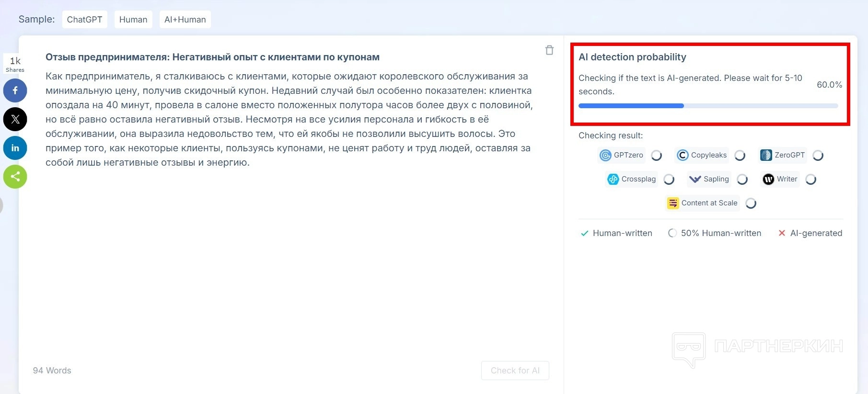Share on X via sidebar icon
The image size is (868, 394).
(15, 119)
